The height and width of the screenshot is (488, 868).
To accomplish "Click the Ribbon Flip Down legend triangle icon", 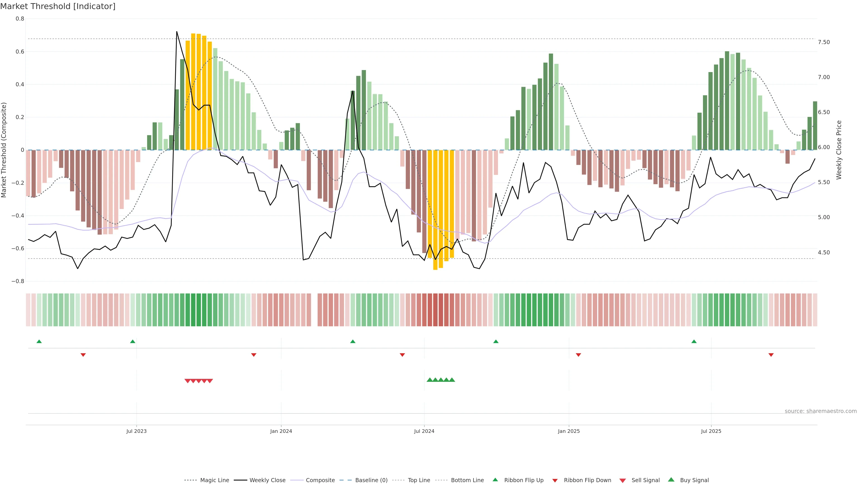I will 555,480.
